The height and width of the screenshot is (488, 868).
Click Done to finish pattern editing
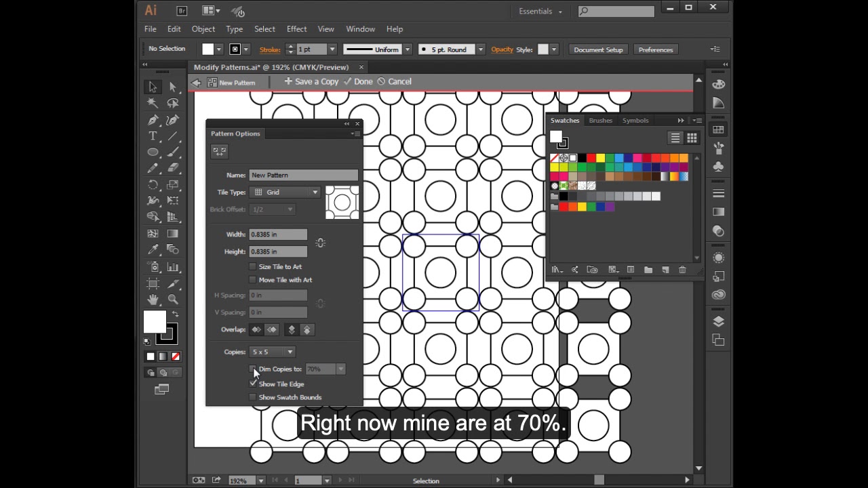click(358, 81)
